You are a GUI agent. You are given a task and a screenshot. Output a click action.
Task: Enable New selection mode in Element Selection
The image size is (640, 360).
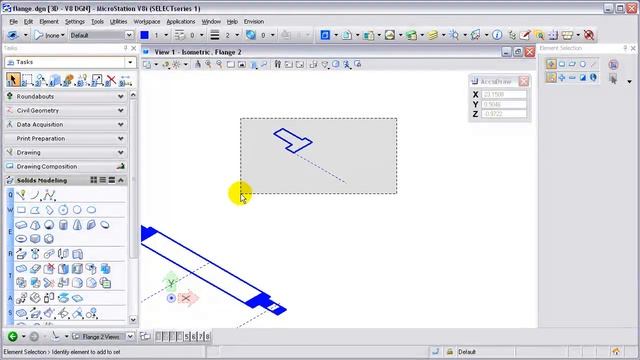[551, 77]
